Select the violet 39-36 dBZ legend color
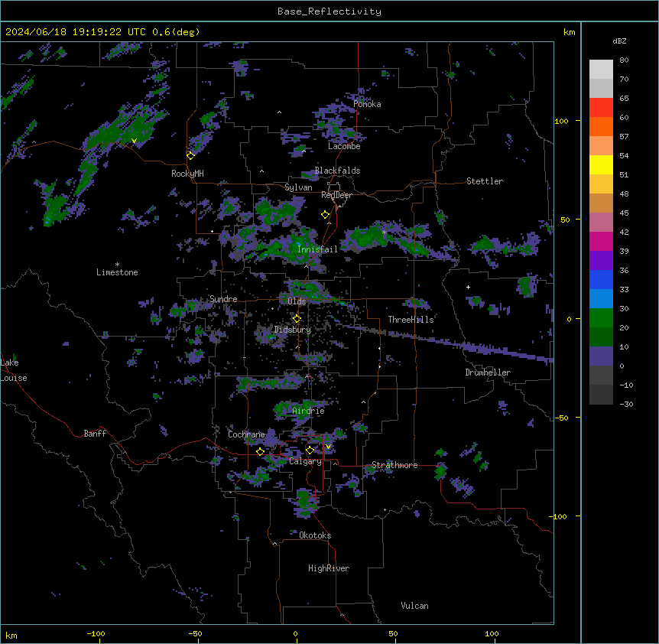Image resolution: width=659 pixels, height=644 pixels. [601, 261]
